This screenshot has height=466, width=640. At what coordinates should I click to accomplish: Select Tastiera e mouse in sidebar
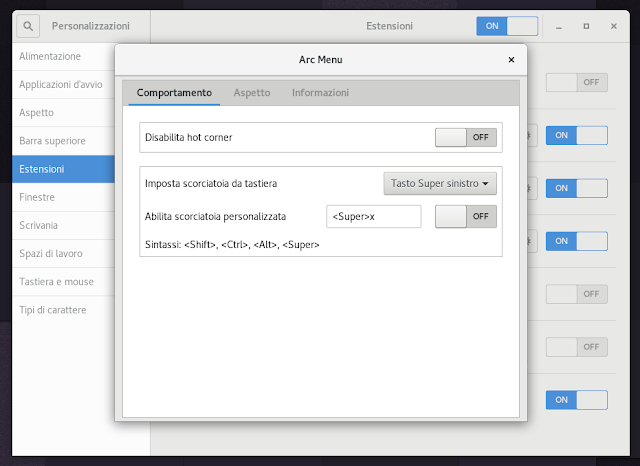(x=63, y=282)
